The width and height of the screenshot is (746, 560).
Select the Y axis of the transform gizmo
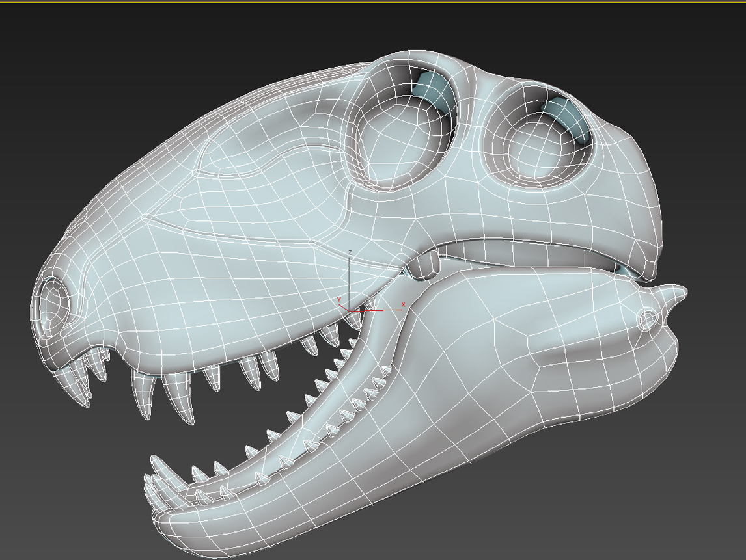pyautogui.click(x=343, y=306)
